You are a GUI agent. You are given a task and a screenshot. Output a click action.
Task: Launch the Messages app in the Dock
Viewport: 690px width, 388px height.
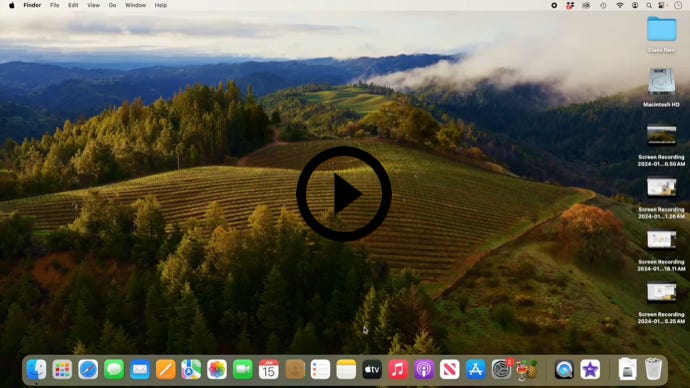(114, 369)
